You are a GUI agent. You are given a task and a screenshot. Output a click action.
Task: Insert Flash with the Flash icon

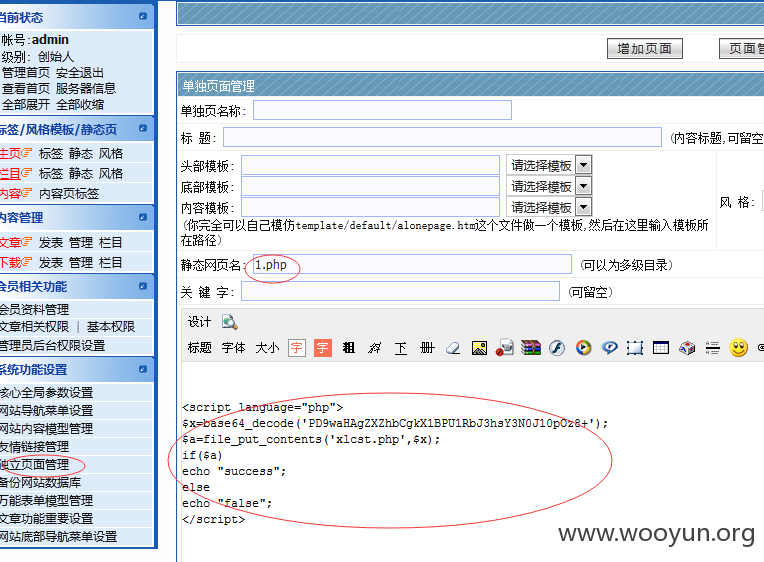click(557, 348)
